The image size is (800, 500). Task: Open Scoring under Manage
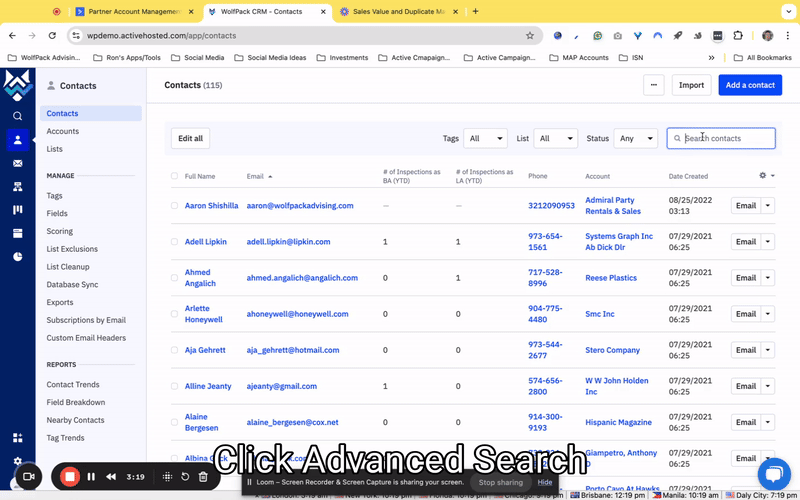(60, 231)
